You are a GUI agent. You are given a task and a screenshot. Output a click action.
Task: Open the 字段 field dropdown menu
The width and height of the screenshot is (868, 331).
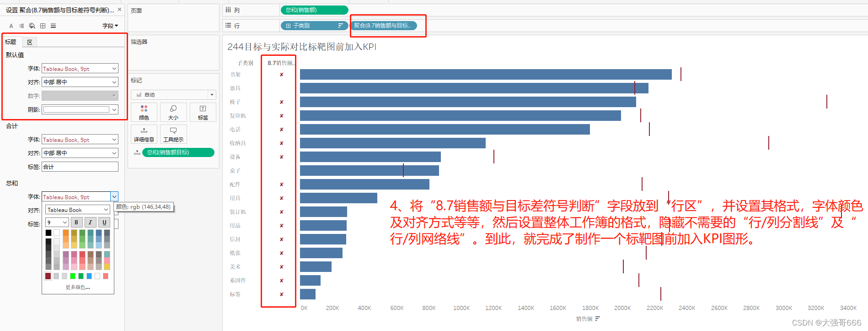click(x=110, y=26)
